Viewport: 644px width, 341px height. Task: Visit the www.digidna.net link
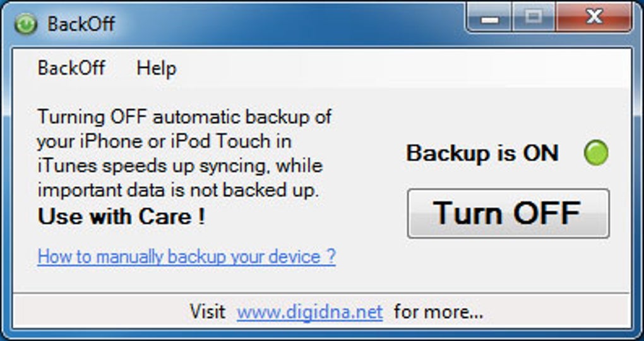[x=310, y=312]
